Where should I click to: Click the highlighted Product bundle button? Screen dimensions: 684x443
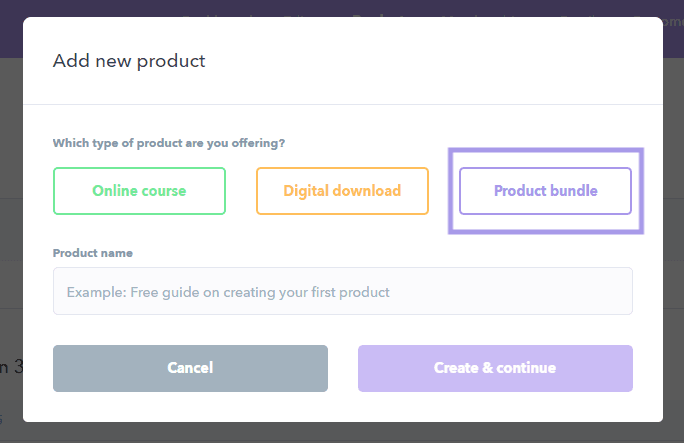(545, 191)
